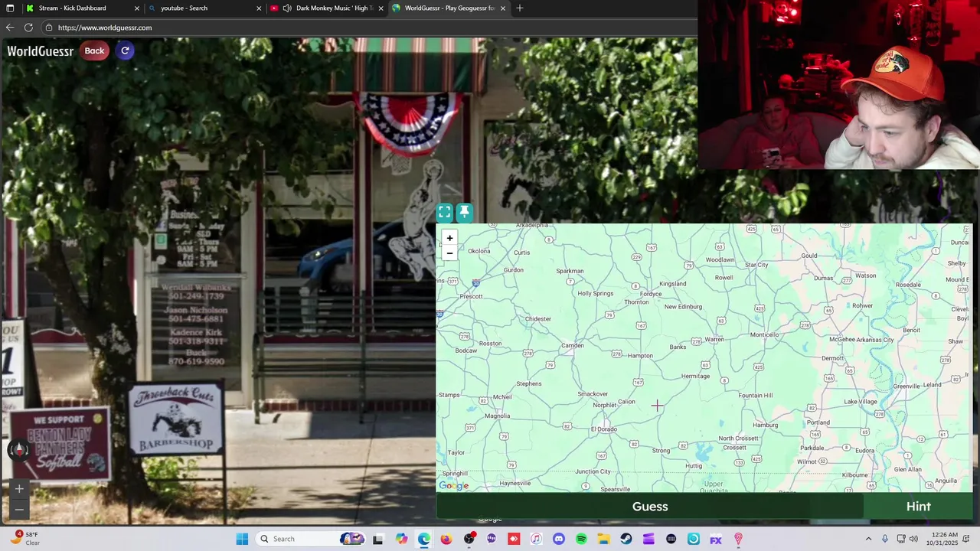Open Copilot from the taskbar
980x551 pixels.
402,539
